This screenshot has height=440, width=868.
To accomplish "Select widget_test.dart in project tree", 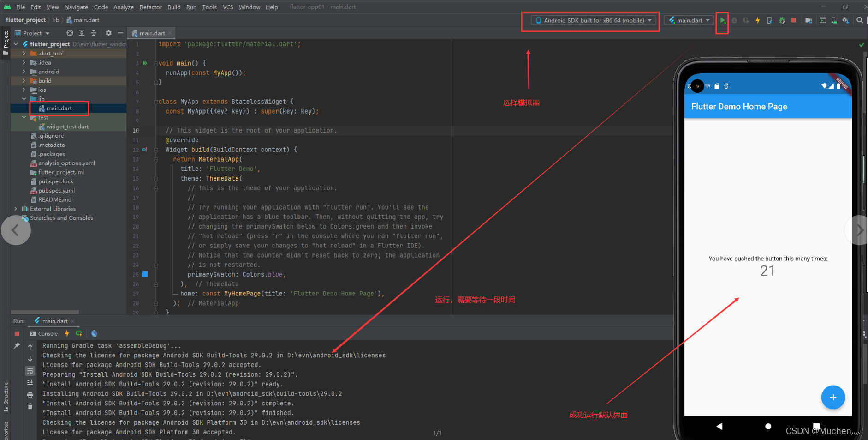I will coord(67,127).
